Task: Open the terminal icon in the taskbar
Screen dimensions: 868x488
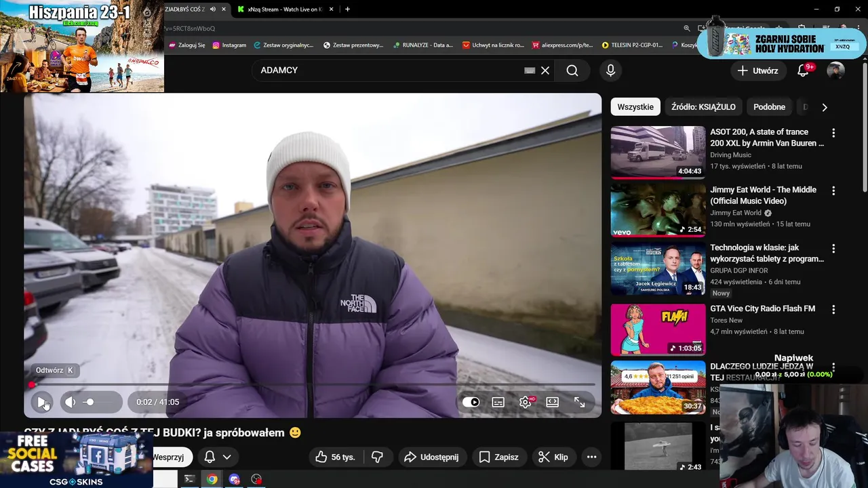Action: point(190,479)
